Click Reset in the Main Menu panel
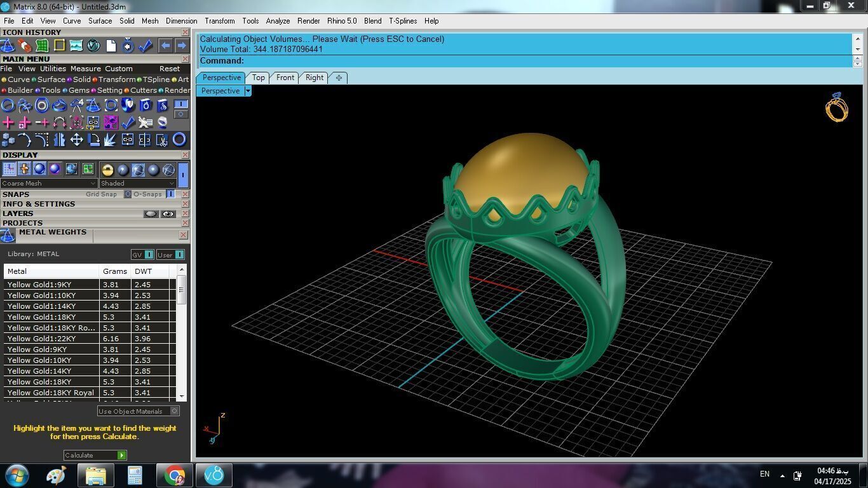Screen dimensions: 868x488 (x=170, y=69)
